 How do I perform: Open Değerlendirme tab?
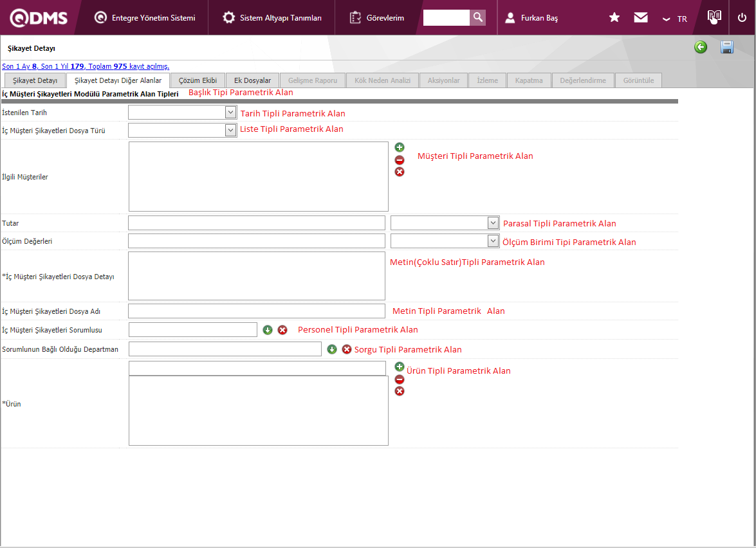pyautogui.click(x=583, y=80)
